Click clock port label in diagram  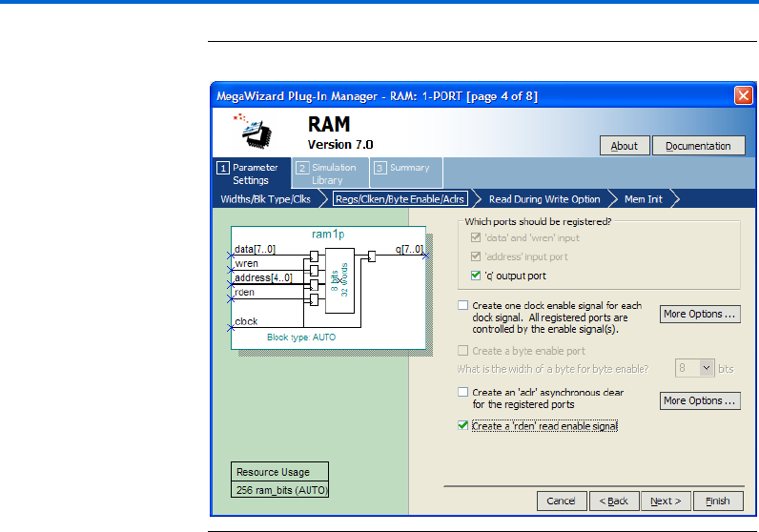pos(246,321)
